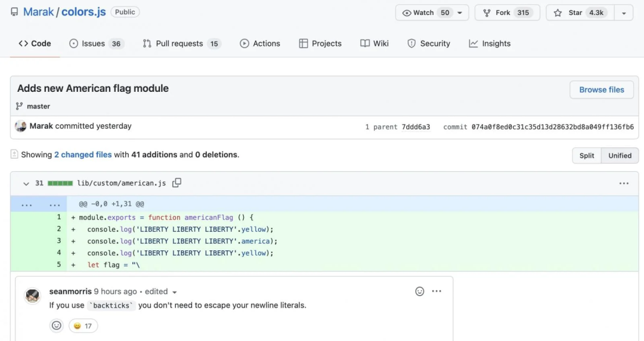Open the Projects tab
Image resolution: width=644 pixels, height=341 pixels.
tap(320, 44)
